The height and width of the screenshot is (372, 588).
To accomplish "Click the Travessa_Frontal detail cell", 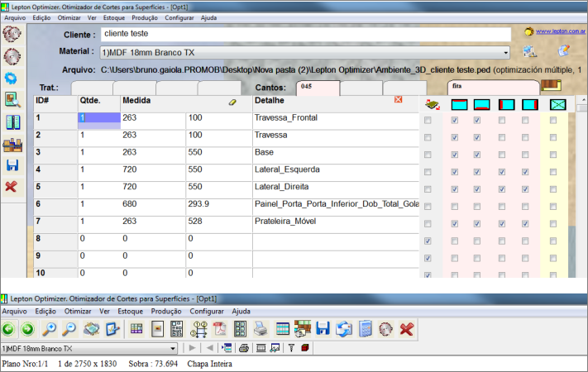I will coord(336,121).
